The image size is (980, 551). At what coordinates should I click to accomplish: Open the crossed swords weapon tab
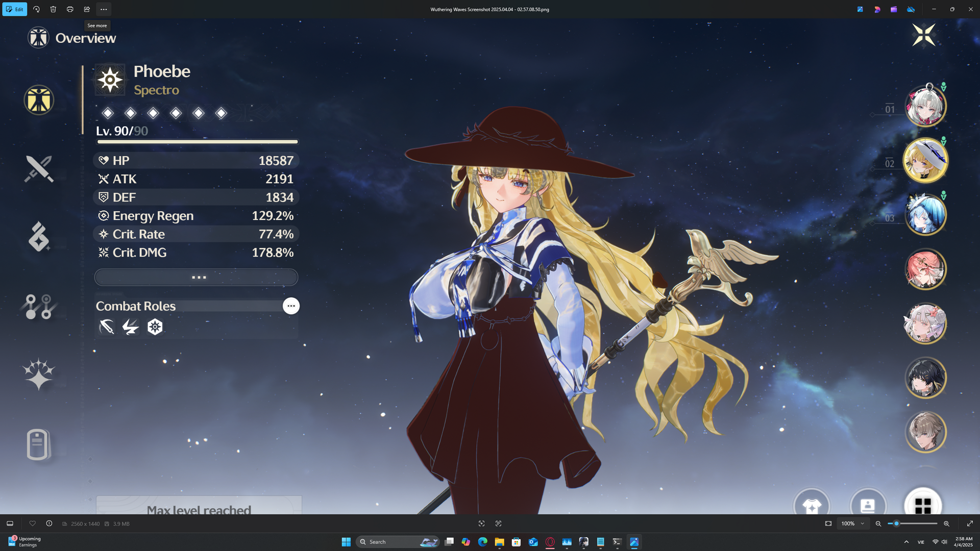pos(39,169)
